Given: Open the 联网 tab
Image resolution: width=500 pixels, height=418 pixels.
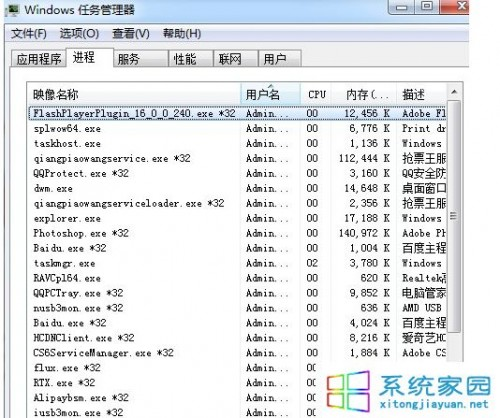Looking at the screenshot, I should point(236,59).
